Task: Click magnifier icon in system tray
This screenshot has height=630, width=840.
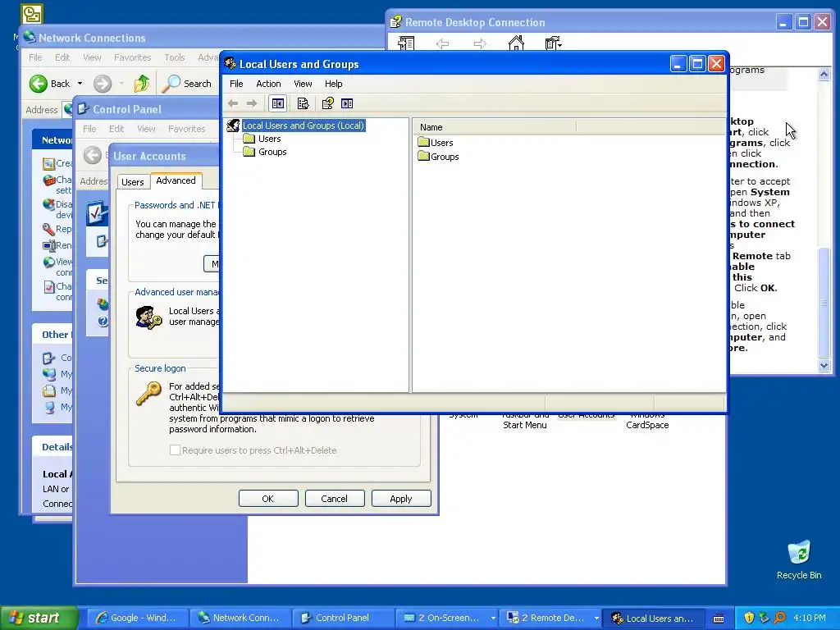Action: 779,618
